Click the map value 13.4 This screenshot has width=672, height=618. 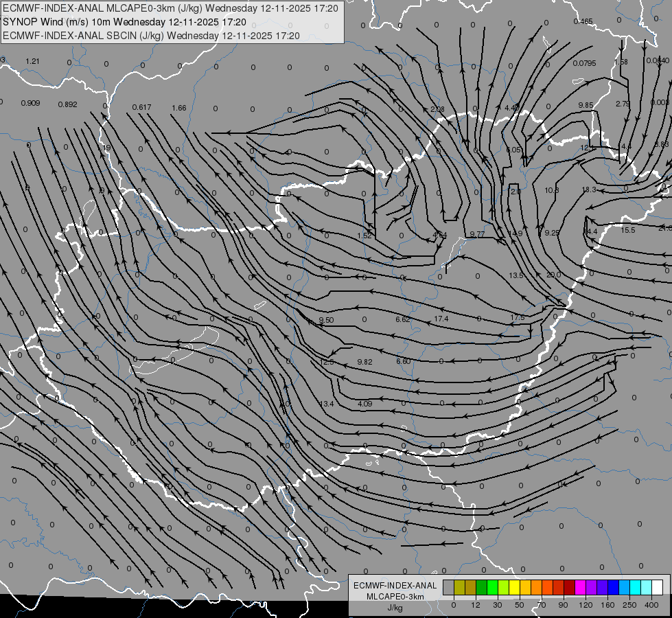tap(327, 404)
